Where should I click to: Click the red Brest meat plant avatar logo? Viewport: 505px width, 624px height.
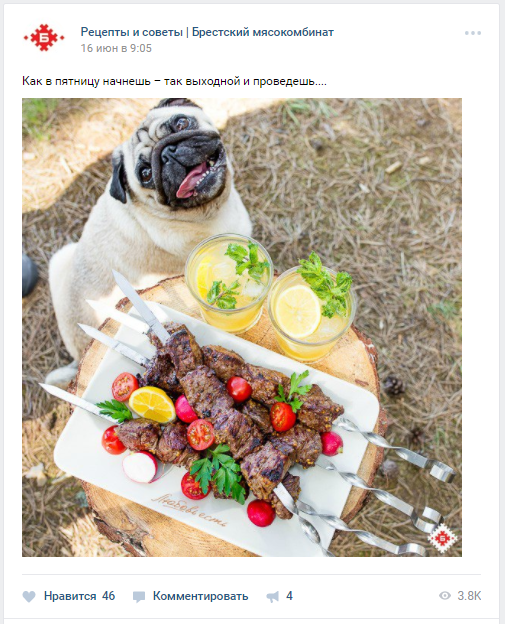click(x=44, y=38)
